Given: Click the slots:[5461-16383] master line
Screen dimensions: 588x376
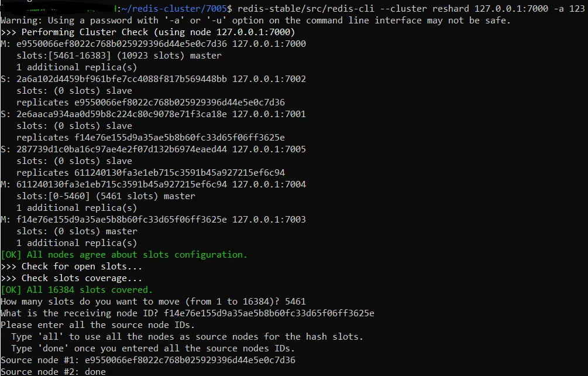Looking at the screenshot, I should [x=119, y=56].
